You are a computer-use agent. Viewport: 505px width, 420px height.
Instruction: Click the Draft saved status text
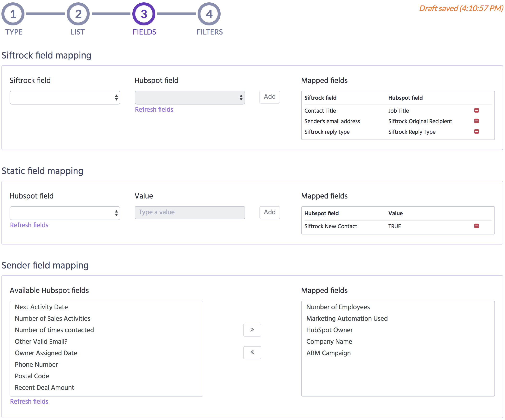coord(461,8)
